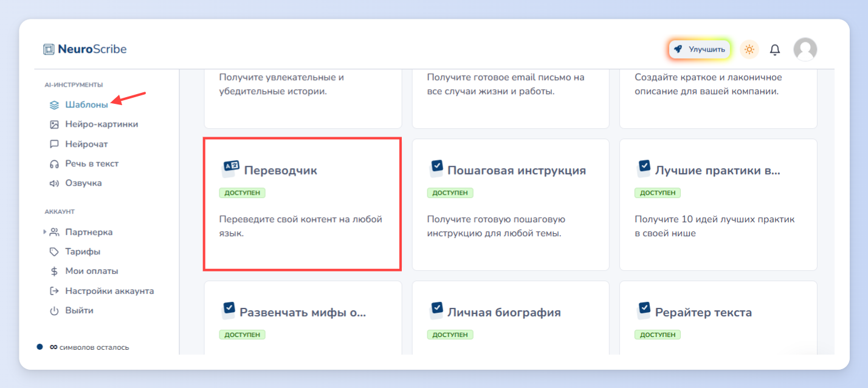Click the Личная биография card icon
868x388 pixels.
(x=436, y=310)
